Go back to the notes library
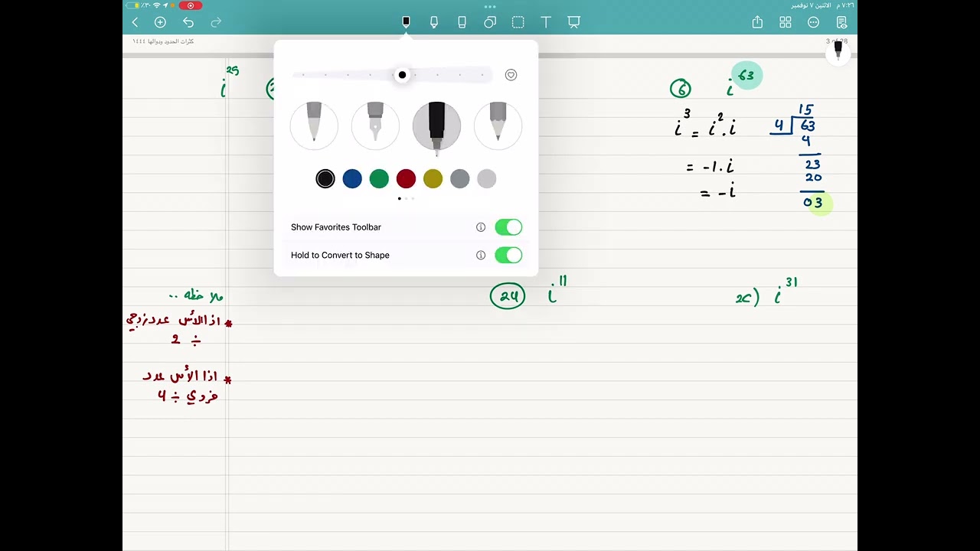This screenshot has width=980, height=551. [136, 23]
